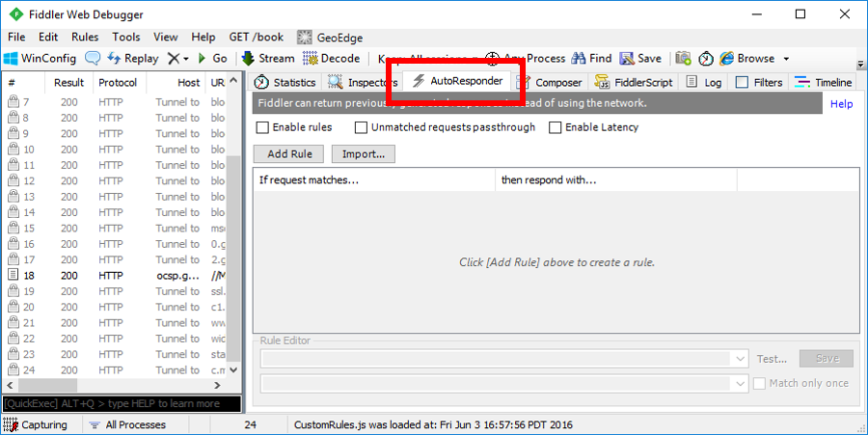Open Find sessions binoculars tool
Viewport: 868px width, 435px height.
tap(591, 58)
